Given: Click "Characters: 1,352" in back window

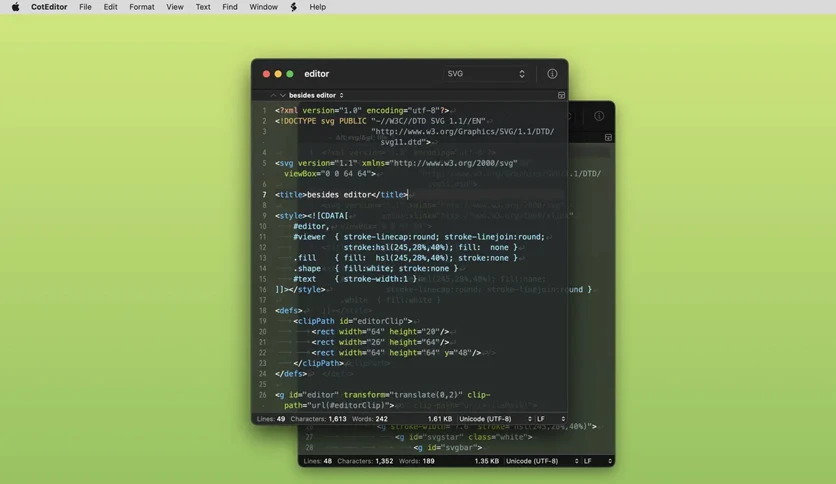Looking at the screenshot, I should [x=365, y=461].
